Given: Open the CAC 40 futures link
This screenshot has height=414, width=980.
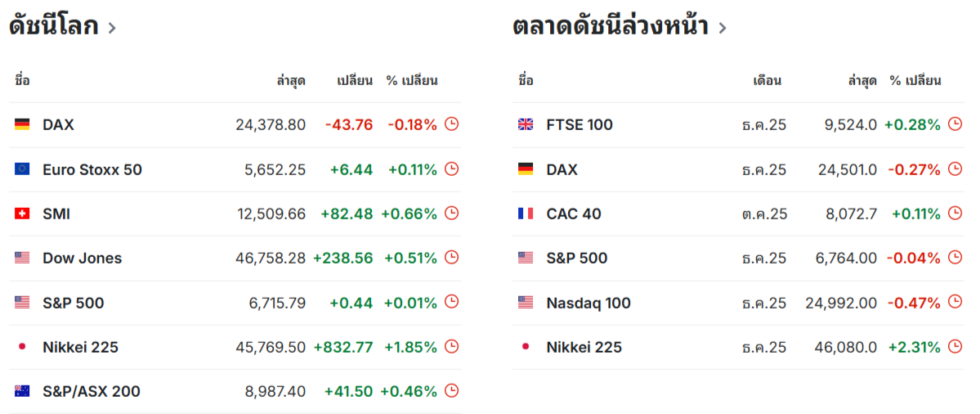Looking at the screenshot, I should (573, 214).
